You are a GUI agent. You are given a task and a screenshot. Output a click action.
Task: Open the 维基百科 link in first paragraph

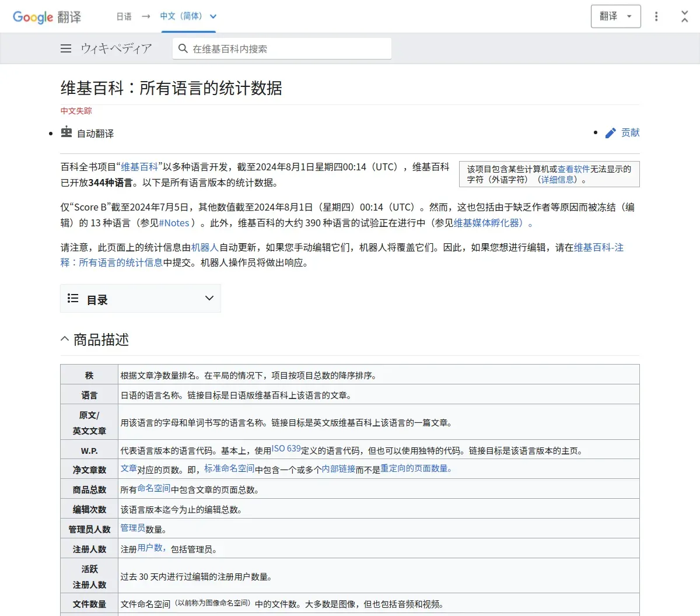coord(139,167)
